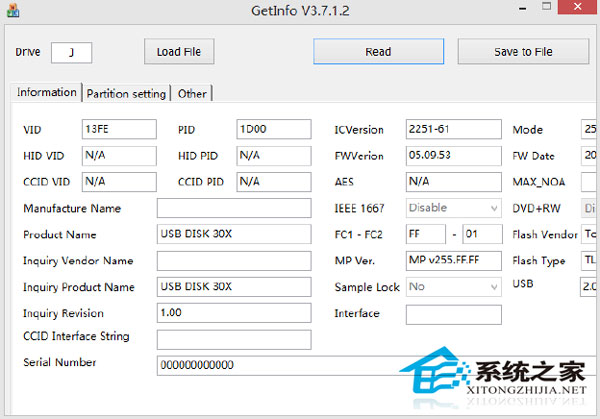This screenshot has width=600, height=419.
Task: Click the ICVersion field showing 2251-61
Action: pyautogui.click(x=453, y=129)
